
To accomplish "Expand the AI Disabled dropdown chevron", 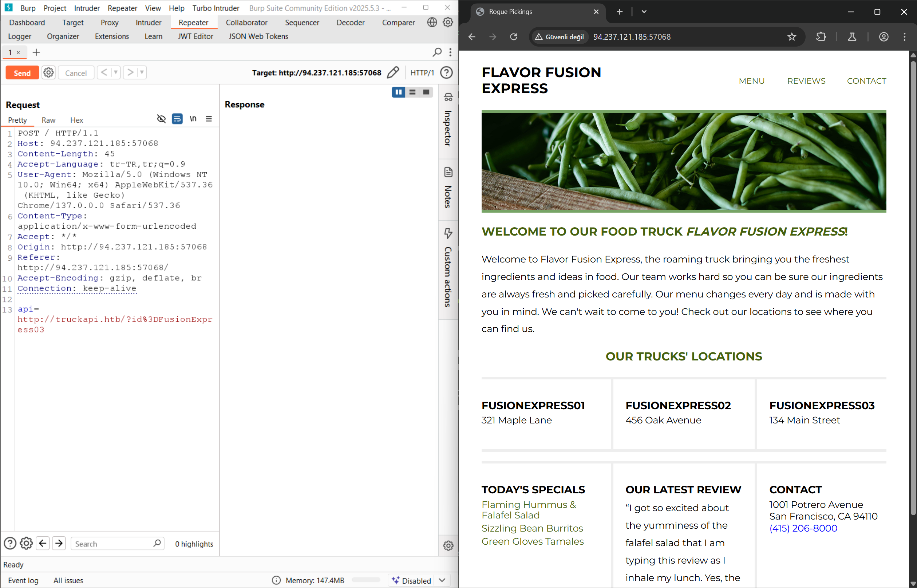I will click(442, 580).
